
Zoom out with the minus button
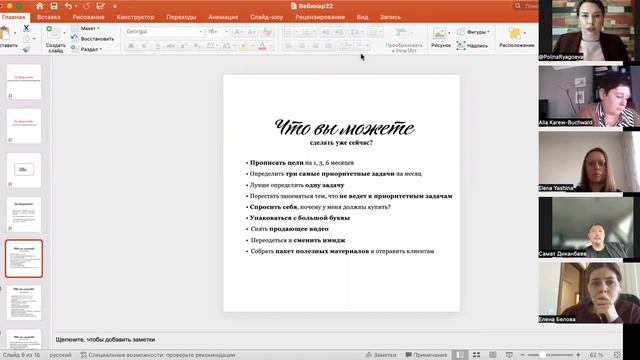(522, 355)
